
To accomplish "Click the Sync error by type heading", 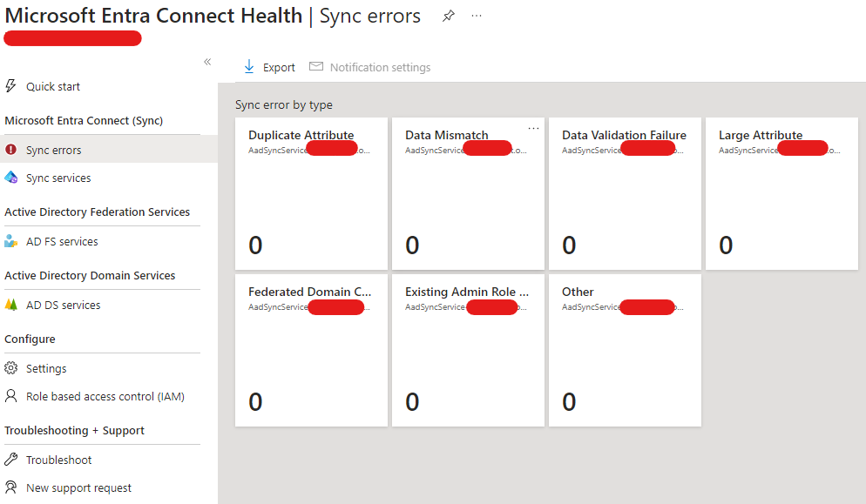I will click(x=284, y=104).
